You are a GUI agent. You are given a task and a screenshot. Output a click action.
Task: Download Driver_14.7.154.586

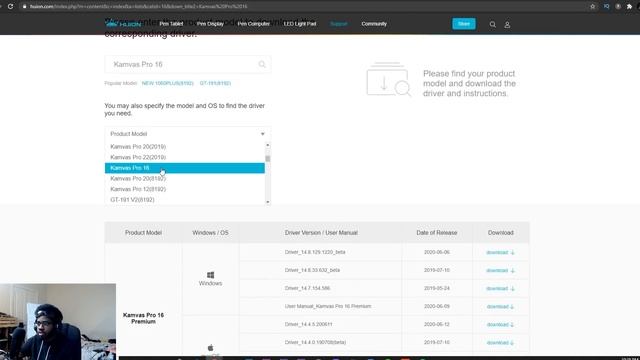tap(500, 288)
